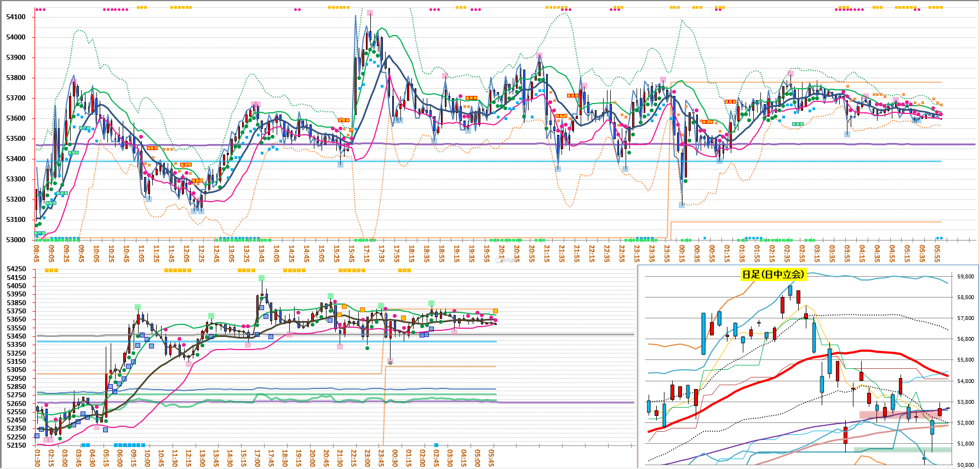This screenshot has width=980, height=469.
Task: Select the 59,800 price label on daily chart
Action: (x=965, y=277)
